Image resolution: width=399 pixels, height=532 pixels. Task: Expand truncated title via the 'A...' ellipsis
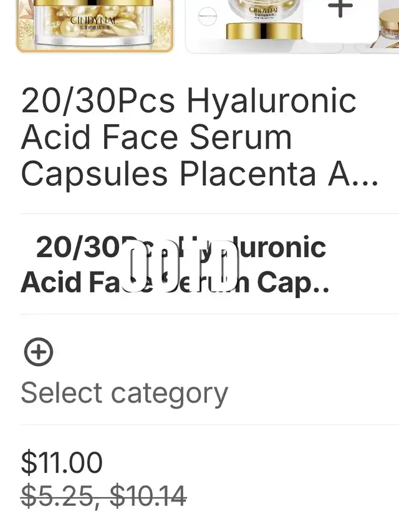click(353, 174)
